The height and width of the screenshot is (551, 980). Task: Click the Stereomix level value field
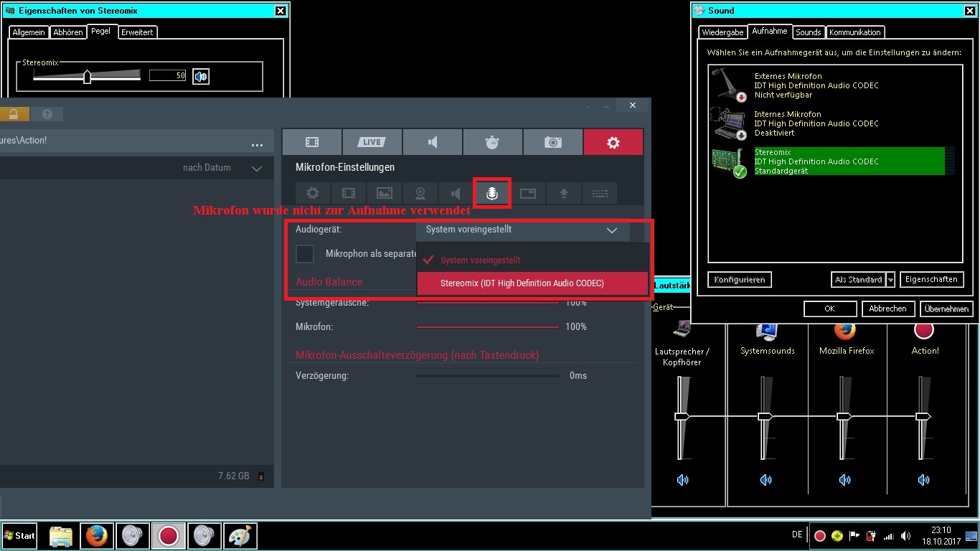point(168,75)
